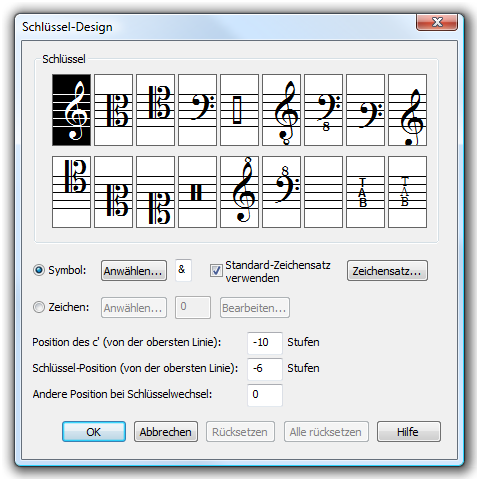485x487 pixels.
Task: Select the solid TAB tablature clef
Action: (365, 192)
